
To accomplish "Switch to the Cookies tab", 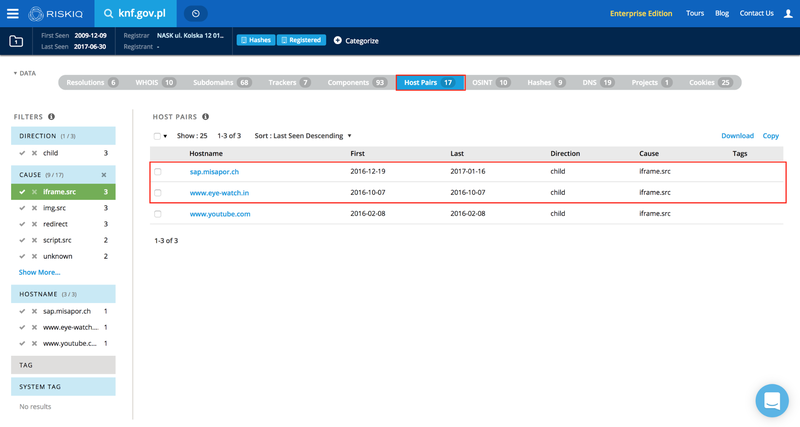I will tap(711, 83).
